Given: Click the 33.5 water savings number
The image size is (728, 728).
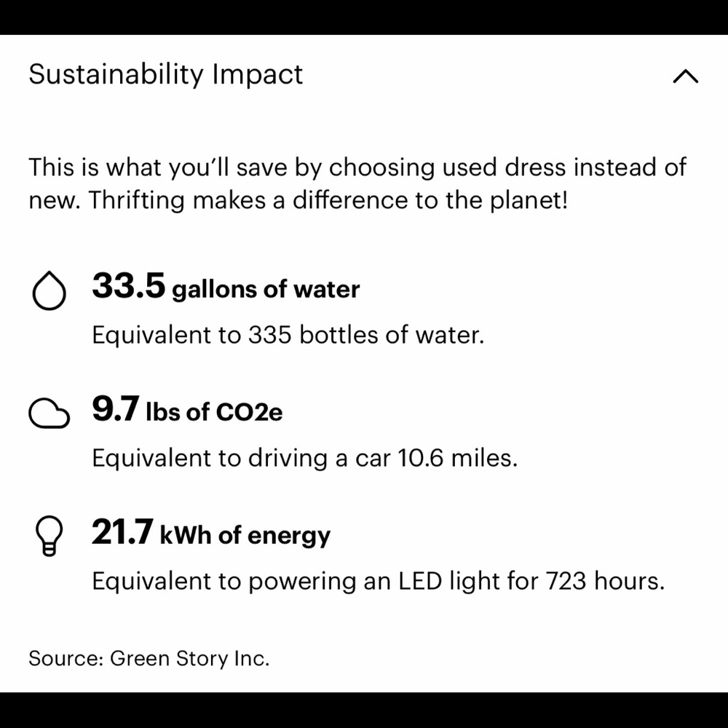Looking at the screenshot, I should 128,286.
